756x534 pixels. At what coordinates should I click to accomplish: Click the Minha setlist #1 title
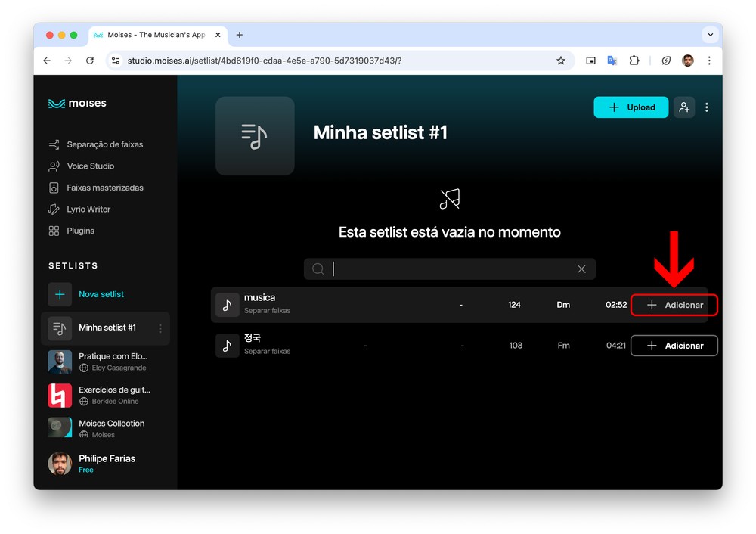(x=380, y=132)
